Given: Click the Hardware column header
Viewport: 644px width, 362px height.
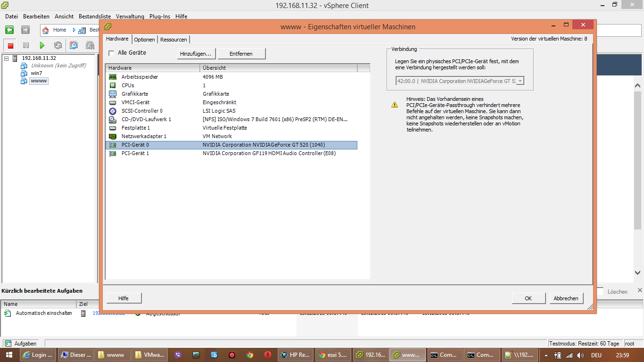Looking at the screenshot, I should pyautogui.click(x=153, y=68).
